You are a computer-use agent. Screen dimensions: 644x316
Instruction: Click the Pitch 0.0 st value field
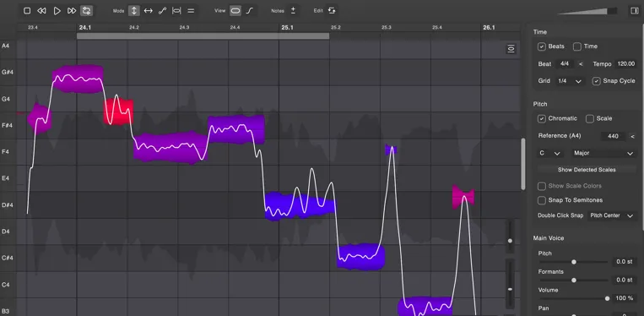625,262
